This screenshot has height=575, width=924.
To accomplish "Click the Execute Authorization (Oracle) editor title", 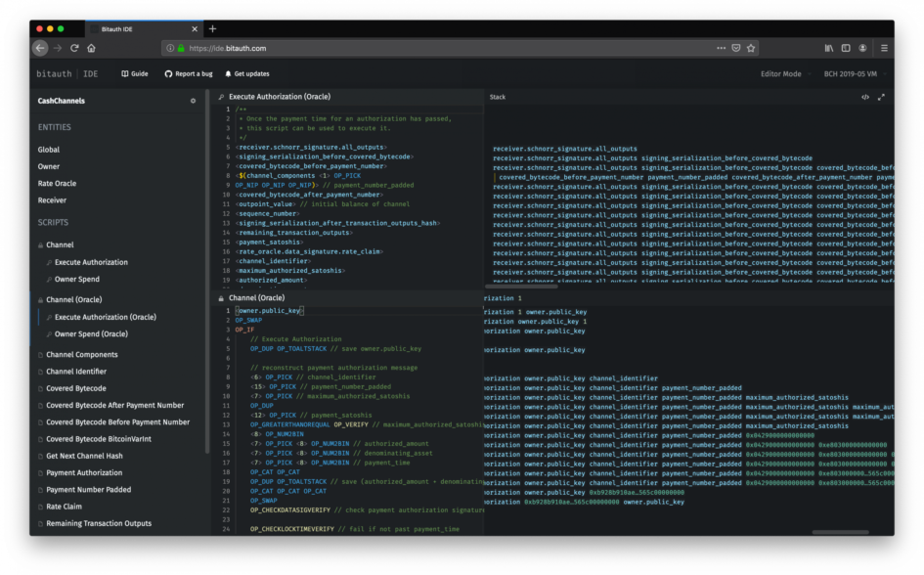I will coord(280,97).
